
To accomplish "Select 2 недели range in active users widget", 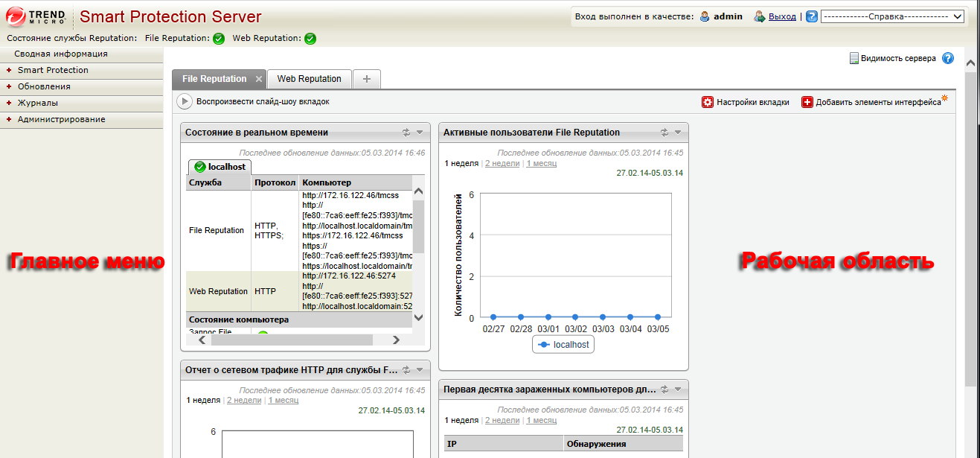I will click(x=502, y=163).
